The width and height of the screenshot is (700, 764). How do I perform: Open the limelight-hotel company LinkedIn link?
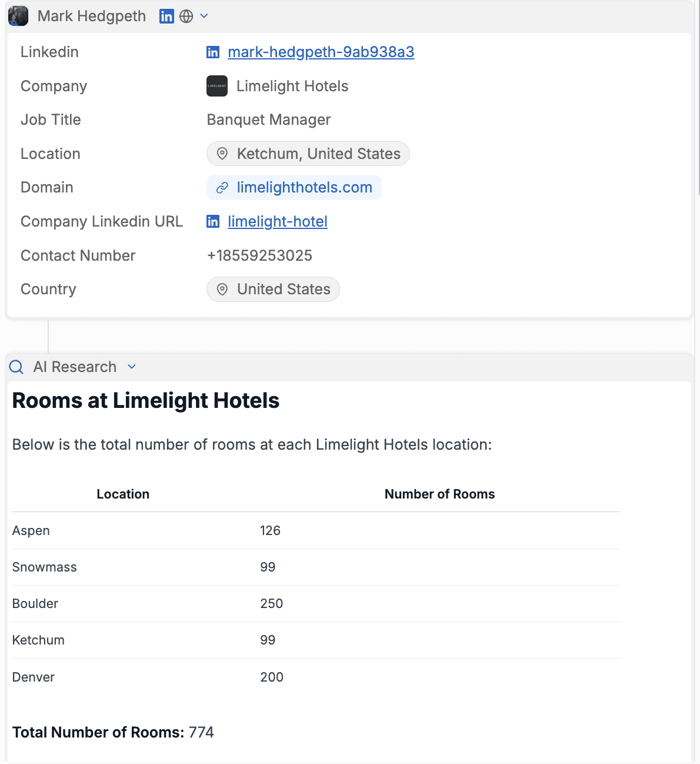tap(277, 222)
